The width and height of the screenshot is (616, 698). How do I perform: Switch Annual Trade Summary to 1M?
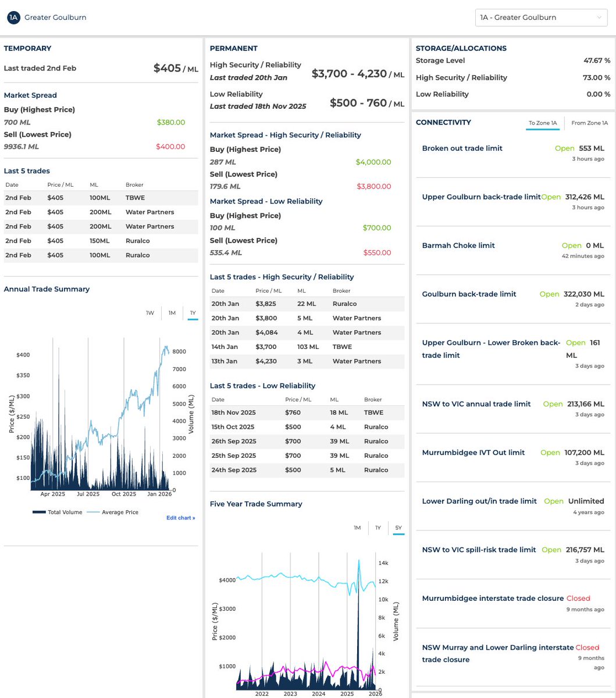[x=172, y=313]
